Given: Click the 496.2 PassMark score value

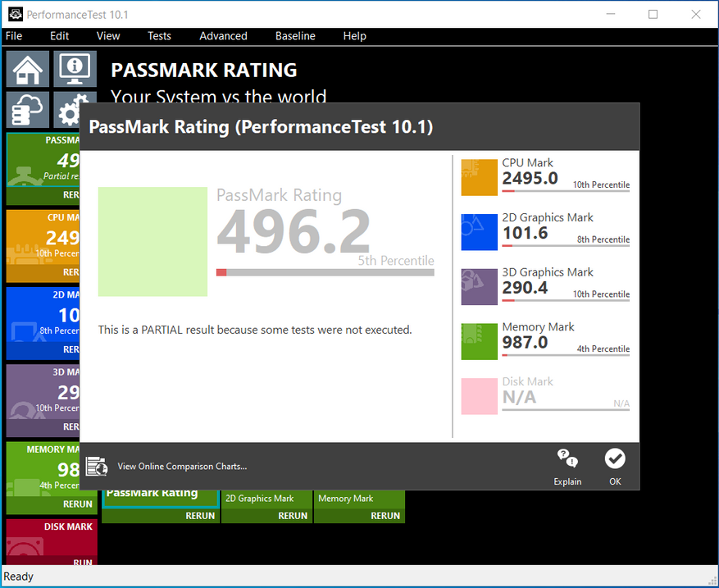Looking at the screenshot, I should 294,230.
